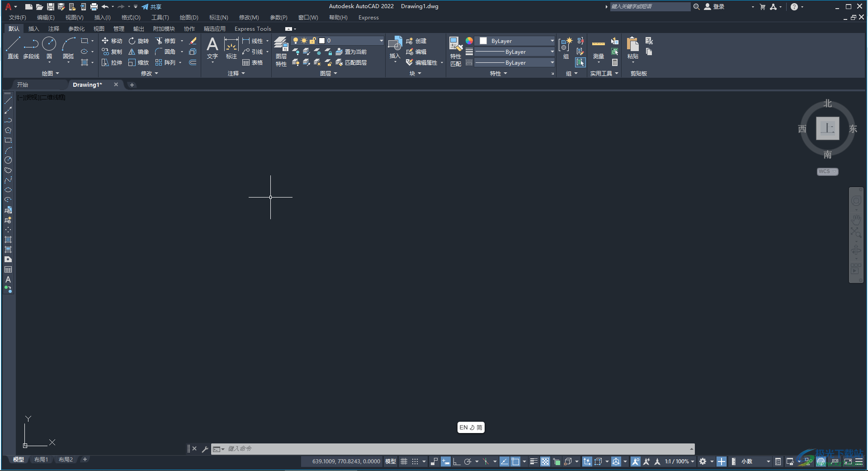Click the Save icon in quick access toolbar

click(50, 6)
